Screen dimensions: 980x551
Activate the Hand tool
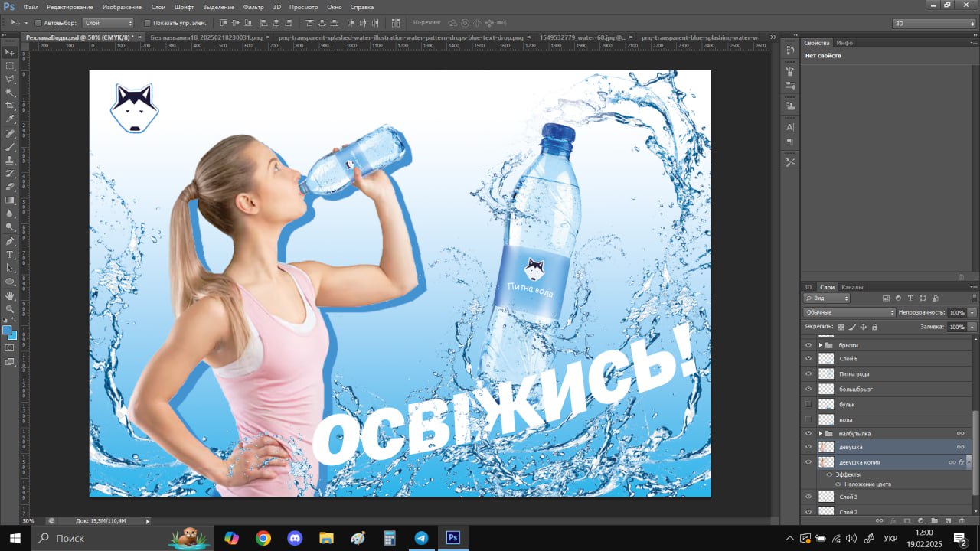point(10,295)
